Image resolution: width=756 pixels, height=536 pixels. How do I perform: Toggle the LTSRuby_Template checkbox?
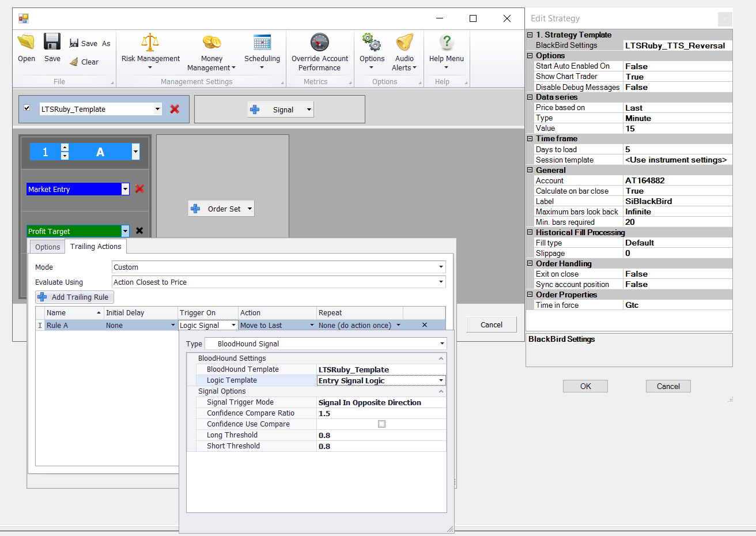pos(27,108)
